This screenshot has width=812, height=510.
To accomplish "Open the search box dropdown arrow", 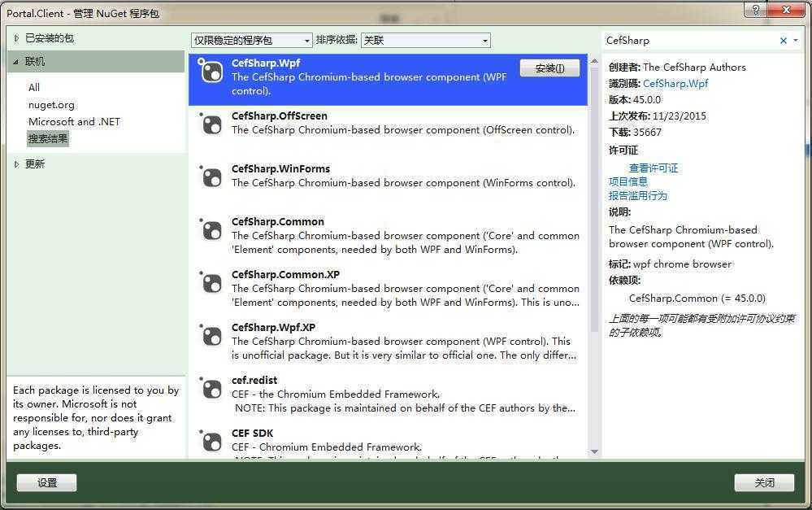I will pos(796,41).
